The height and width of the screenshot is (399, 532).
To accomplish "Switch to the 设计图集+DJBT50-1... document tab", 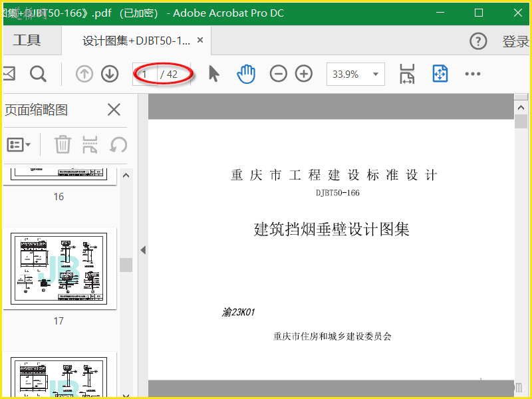I will [136, 41].
